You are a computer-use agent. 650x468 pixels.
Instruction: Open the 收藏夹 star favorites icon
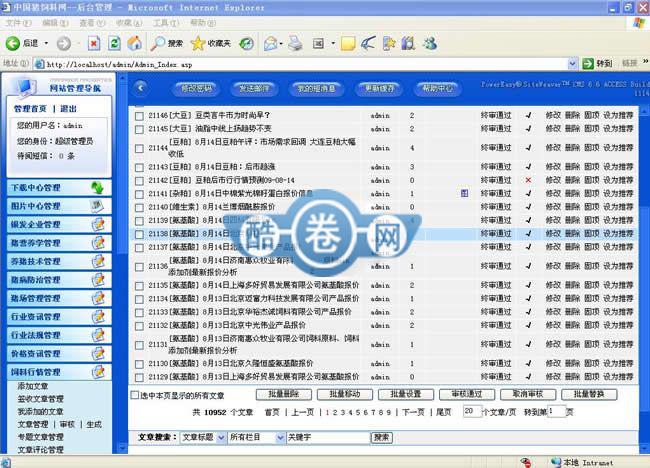[198, 43]
